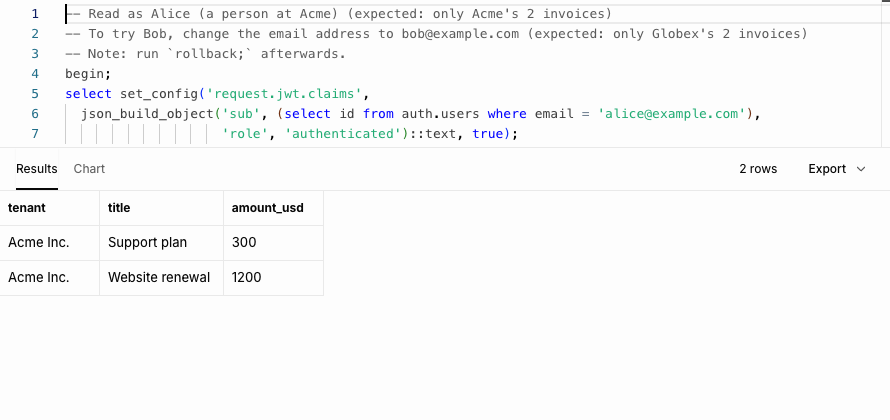Click the 'request.jwt.claims' string
Image resolution: width=890 pixels, height=420 pixels.
pos(284,94)
